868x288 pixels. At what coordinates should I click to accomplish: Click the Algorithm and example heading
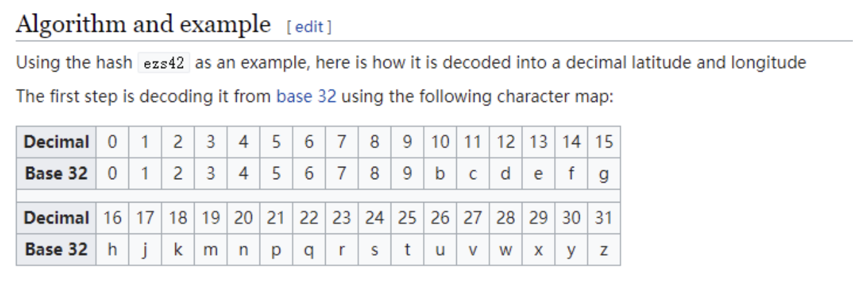(x=142, y=25)
